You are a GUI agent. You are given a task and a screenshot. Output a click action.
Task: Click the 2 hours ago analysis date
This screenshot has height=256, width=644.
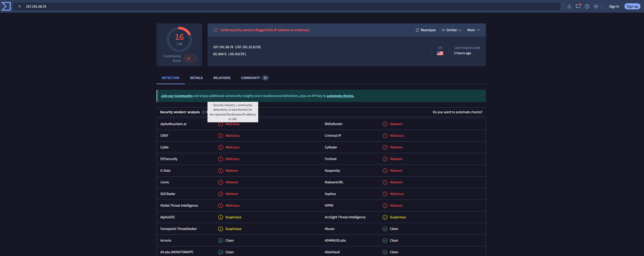(462, 53)
